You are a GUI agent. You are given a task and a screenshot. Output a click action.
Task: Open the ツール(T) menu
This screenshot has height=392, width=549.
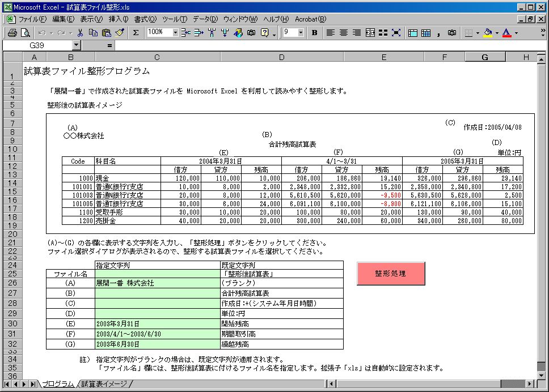(175, 19)
